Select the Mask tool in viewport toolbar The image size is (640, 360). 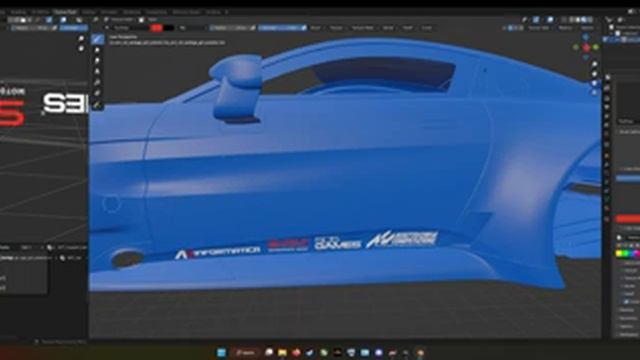point(97,93)
